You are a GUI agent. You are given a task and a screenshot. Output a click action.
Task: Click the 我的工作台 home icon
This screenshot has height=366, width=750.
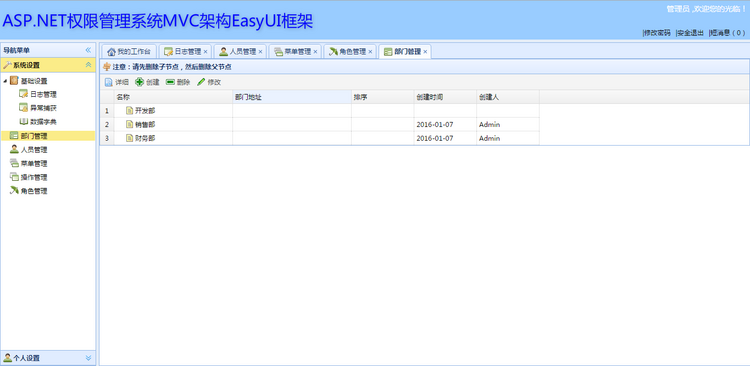click(x=111, y=52)
